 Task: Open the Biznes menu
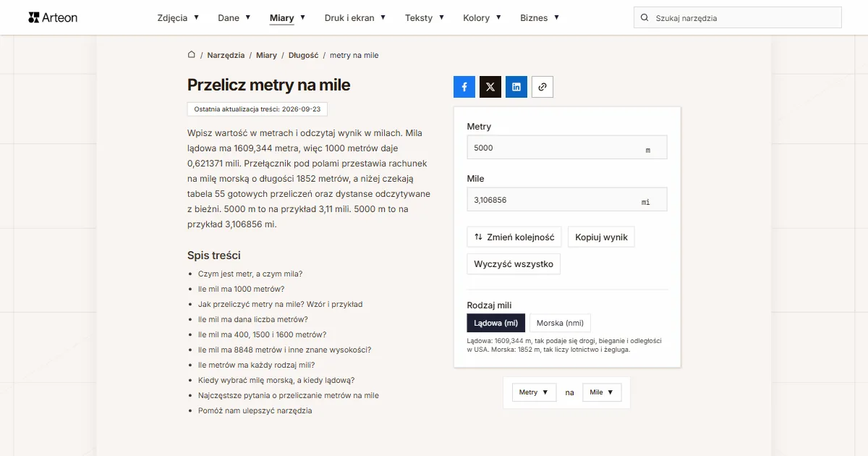(540, 18)
